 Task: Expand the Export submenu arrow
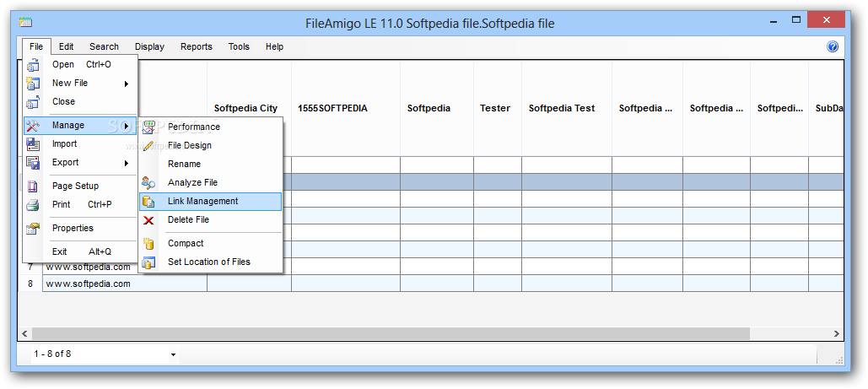tap(127, 163)
